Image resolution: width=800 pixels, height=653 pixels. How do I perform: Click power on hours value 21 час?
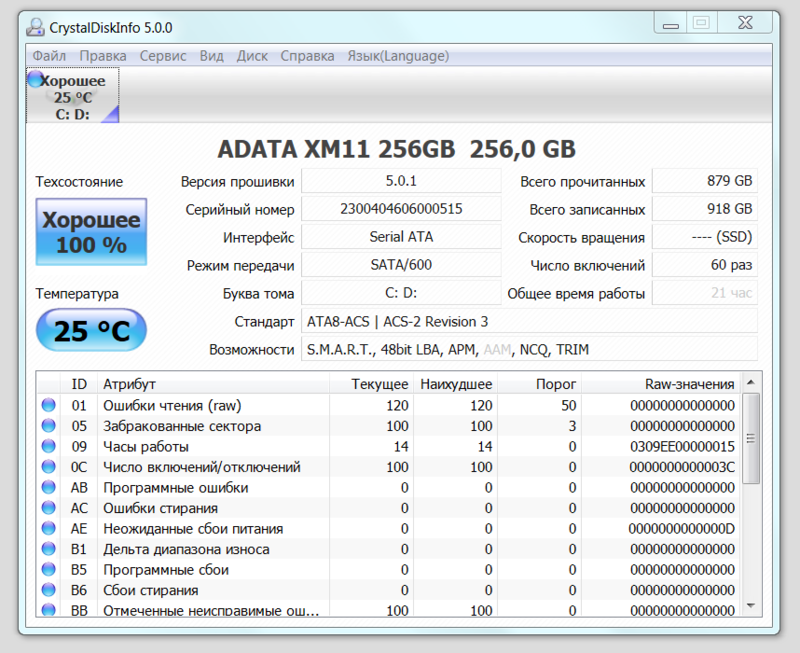(705, 293)
